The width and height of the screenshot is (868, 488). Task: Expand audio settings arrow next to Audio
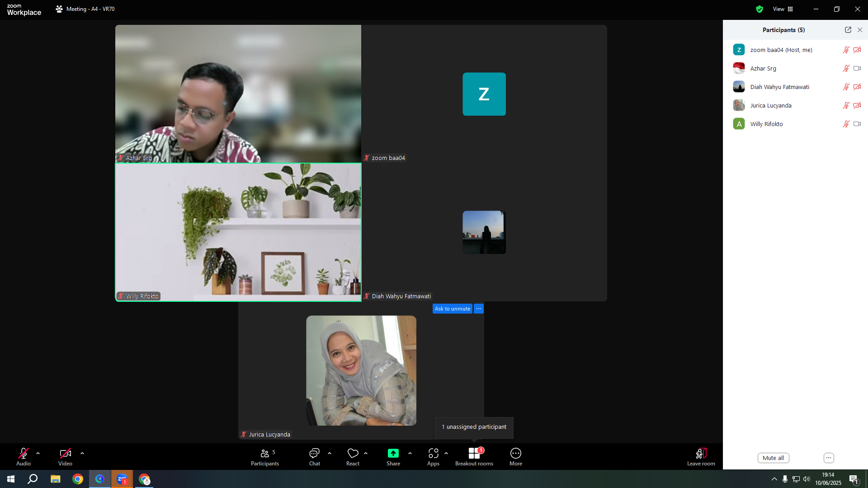point(38,453)
